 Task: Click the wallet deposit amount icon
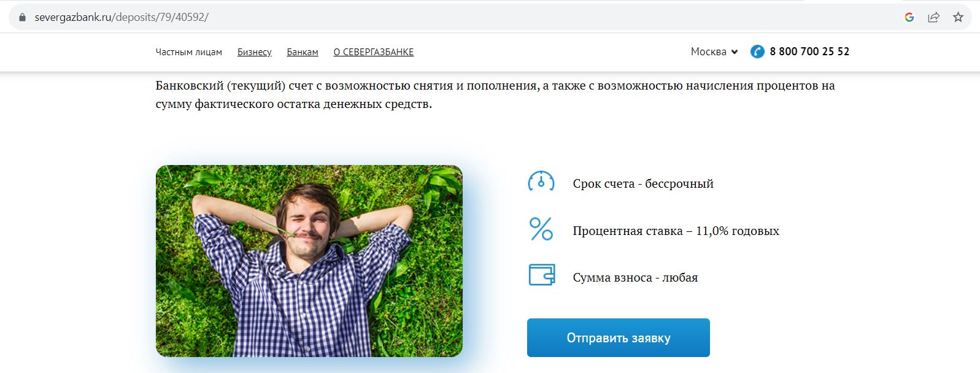click(x=541, y=275)
